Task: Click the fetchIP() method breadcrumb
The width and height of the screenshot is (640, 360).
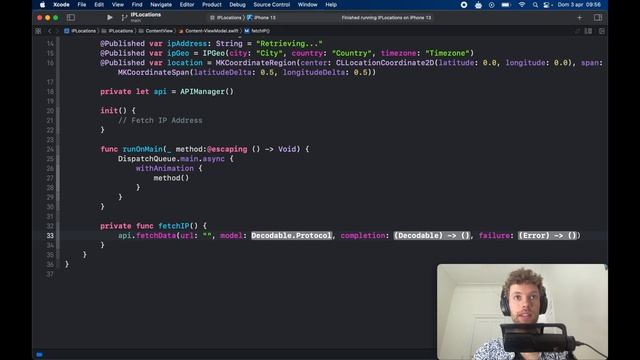Action: [x=257, y=31]
